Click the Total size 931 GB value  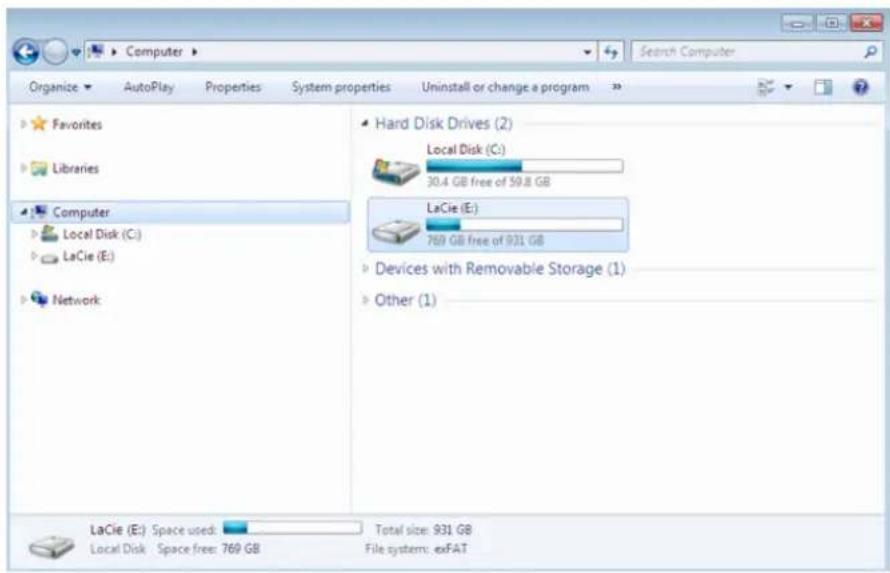coord(452,530)
